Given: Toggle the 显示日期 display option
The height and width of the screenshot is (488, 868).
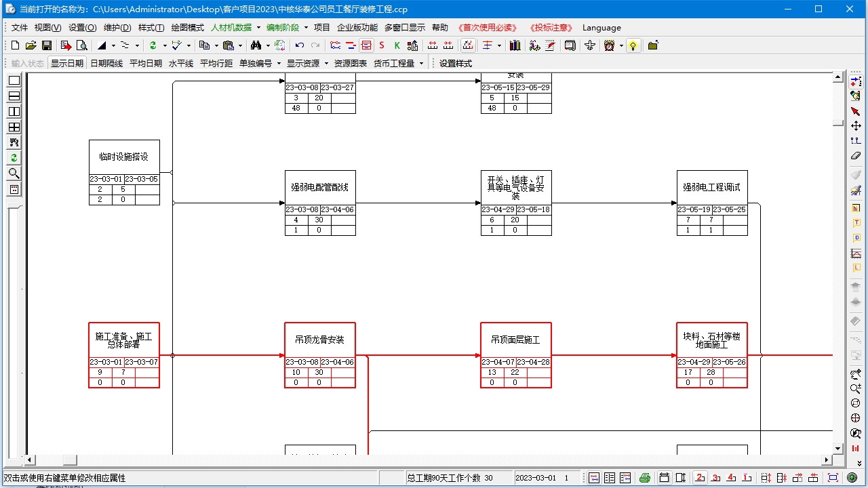Looking at the screenshot, I should (x=67, y=63).
